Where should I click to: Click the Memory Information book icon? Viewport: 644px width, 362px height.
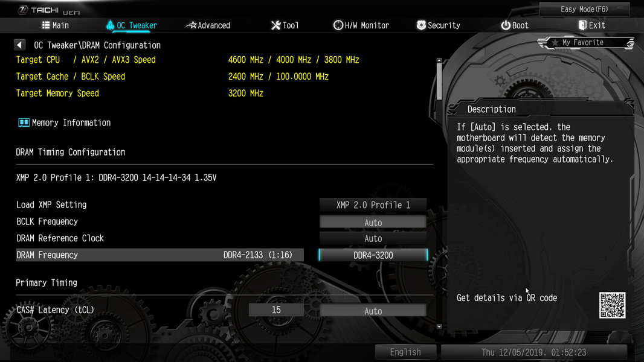pos(24,122)
